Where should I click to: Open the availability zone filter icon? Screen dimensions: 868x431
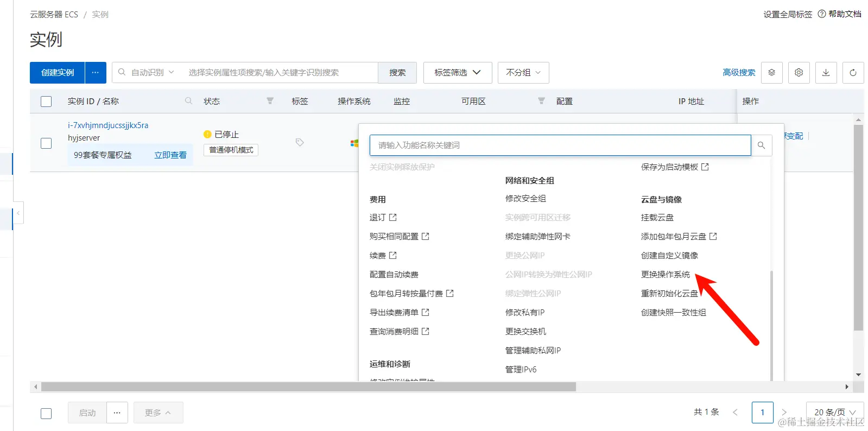click(x=541, y=101)
